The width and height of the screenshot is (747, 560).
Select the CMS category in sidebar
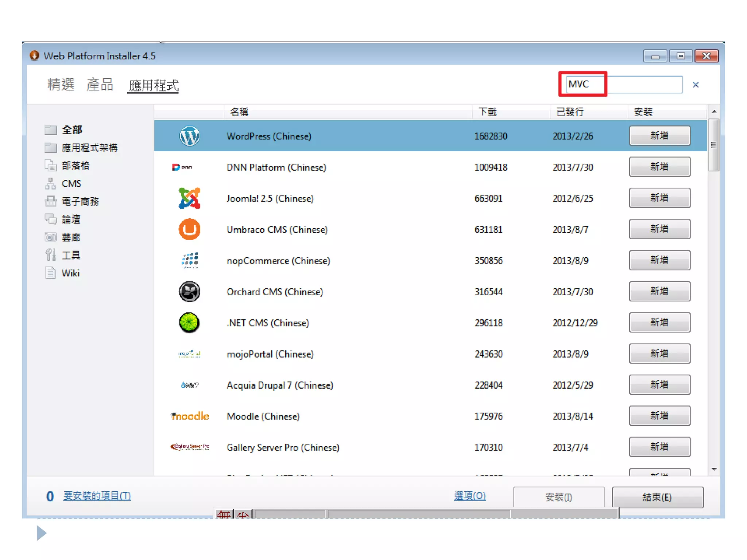[x=71, y=183]
